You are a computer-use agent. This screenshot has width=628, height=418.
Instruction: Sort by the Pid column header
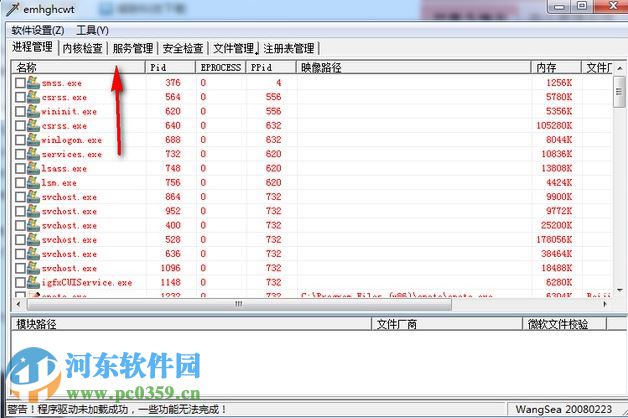[170, 67]
